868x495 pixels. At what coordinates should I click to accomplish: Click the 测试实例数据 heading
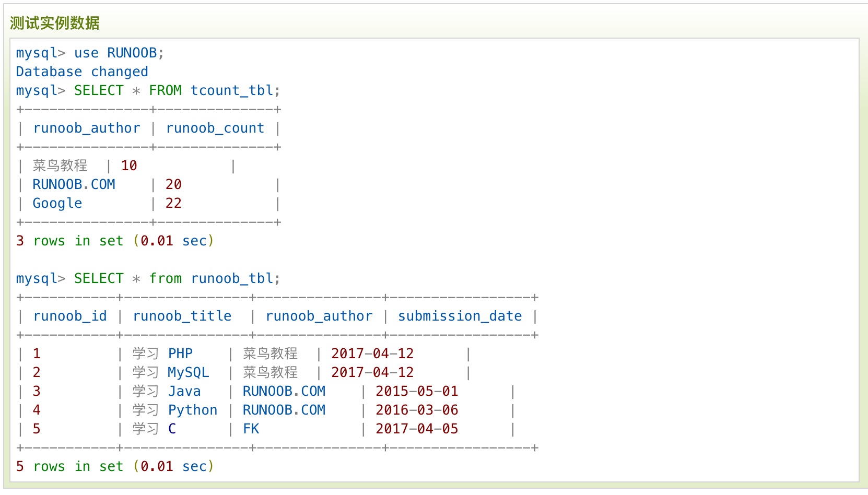tap(55, 23)
